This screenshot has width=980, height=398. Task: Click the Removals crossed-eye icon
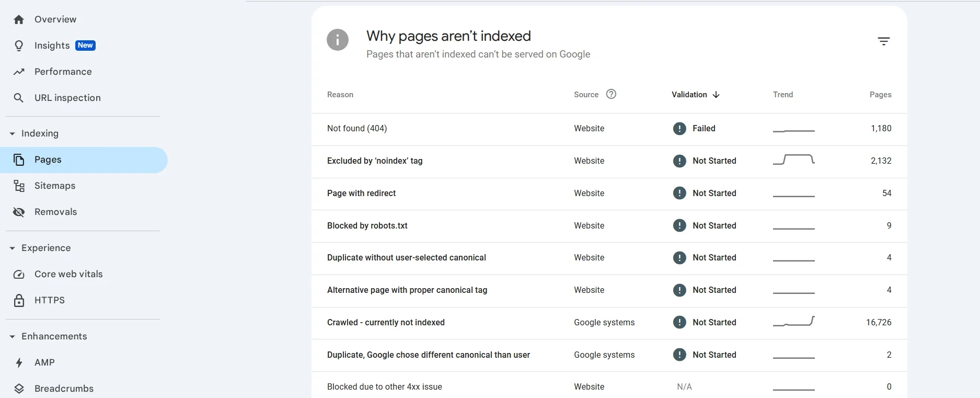point(19,212)
